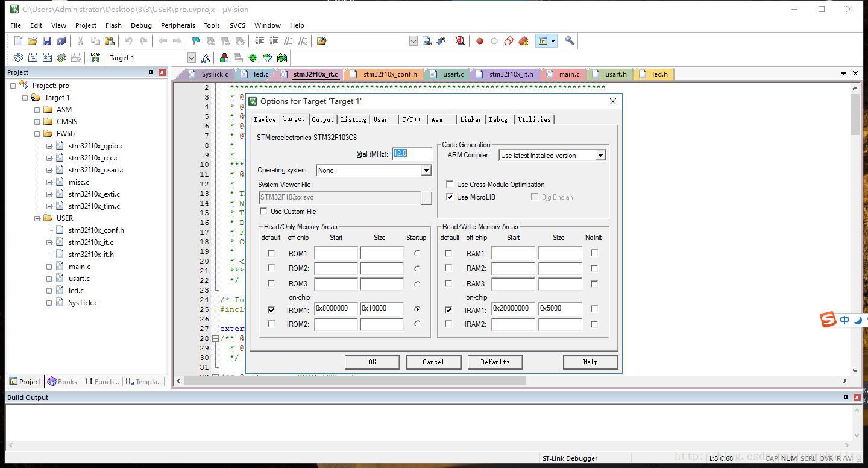Download to flash with LOAD icon
The image size is (868, 468).
pyautogui.click(x=95, y=58)
